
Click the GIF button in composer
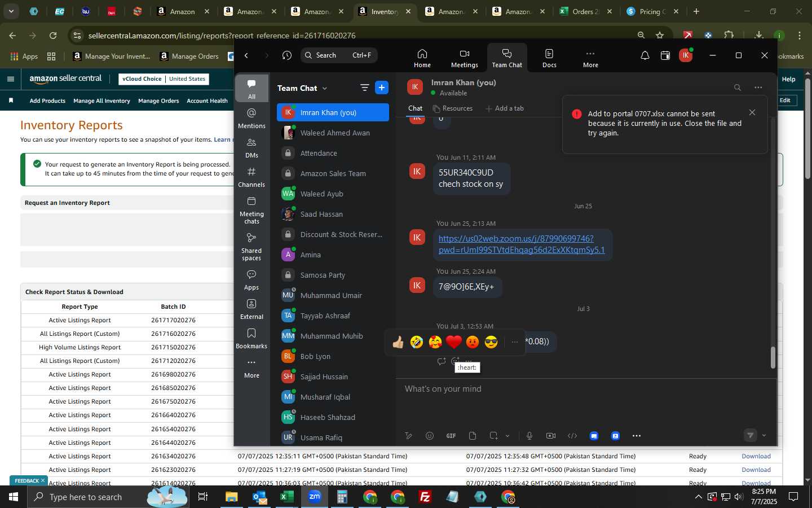tap(451, 436)
